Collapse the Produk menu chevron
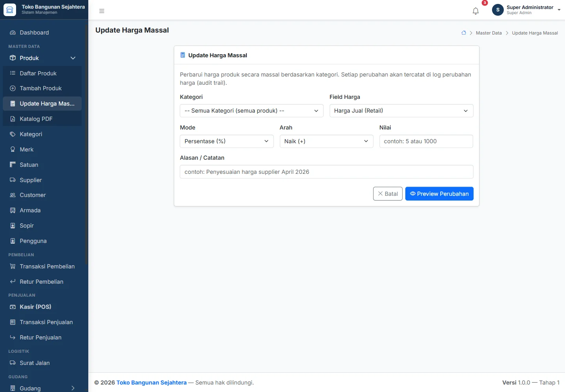The height and width of the screenshot is (392, 565). click(x=73, y=58)
